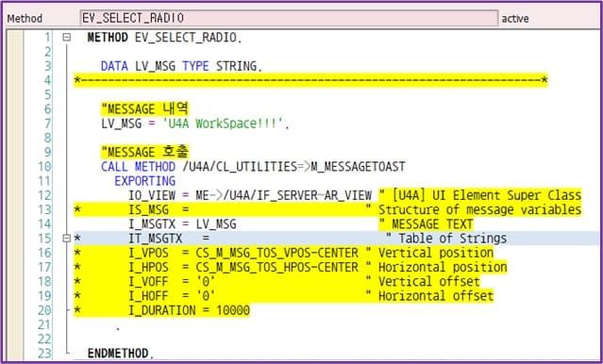This screenshot has width=603, height=364.
Task: Click the "MESSAGE 내역 comment
Action: [145, 109]
